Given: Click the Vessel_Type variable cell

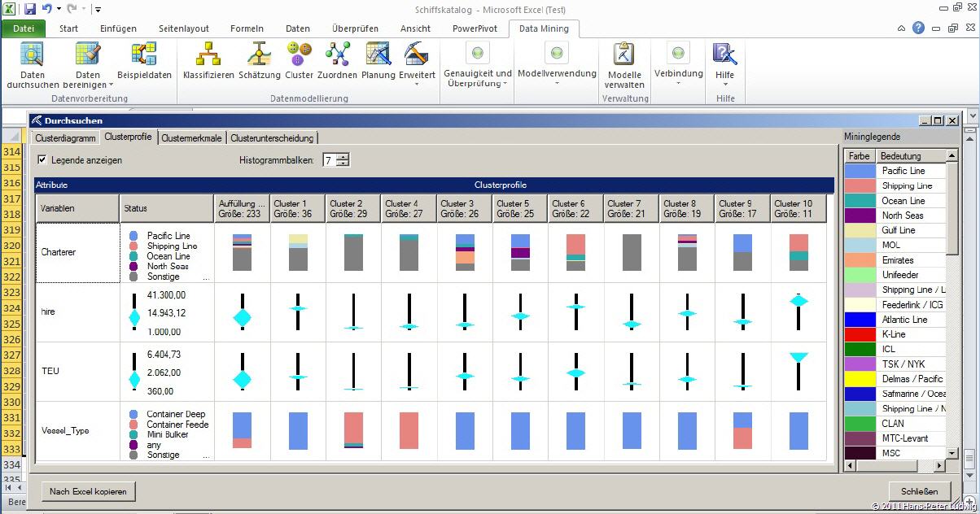Looking at the screenshot, I should pos(77,430).
